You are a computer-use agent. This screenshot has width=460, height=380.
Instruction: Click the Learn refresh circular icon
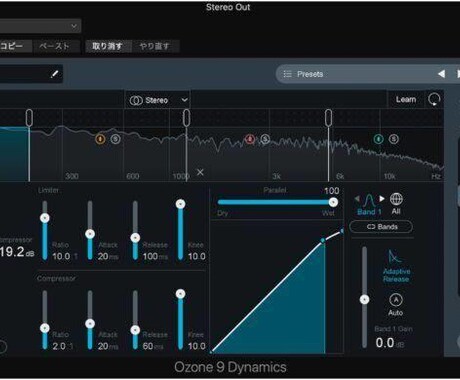(x=434, y=99)
